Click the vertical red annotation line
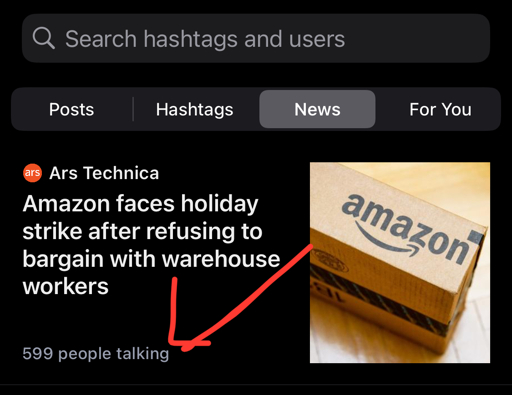This screenshot has width=512, height=395. [x=173, y=310]
